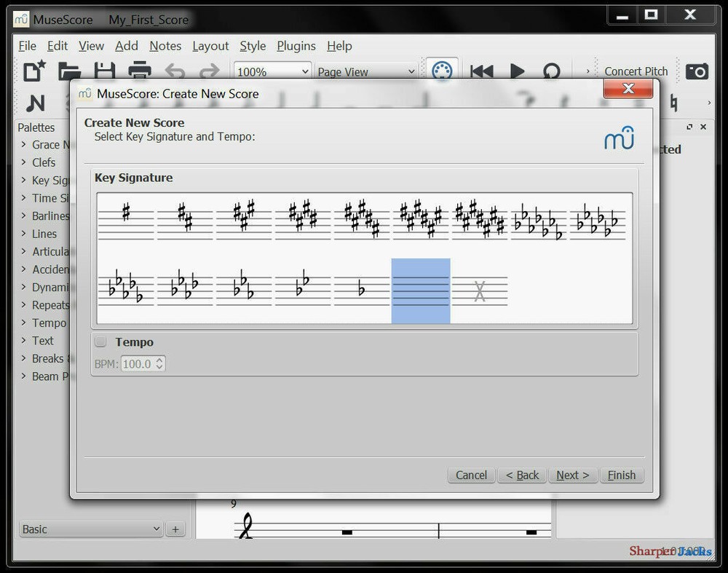
Task: Click the Finish button
Action: pyautogui.click(x=622, y=475)
